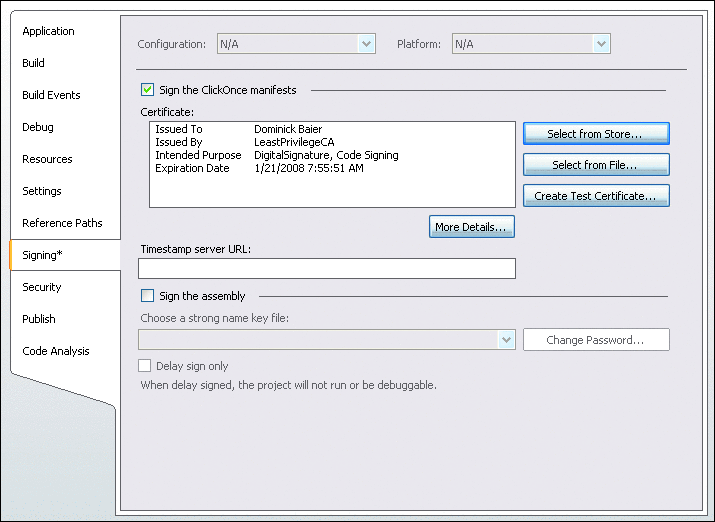Go to the Publish tab
Screen dimensions: 715x522
[39, 319]
